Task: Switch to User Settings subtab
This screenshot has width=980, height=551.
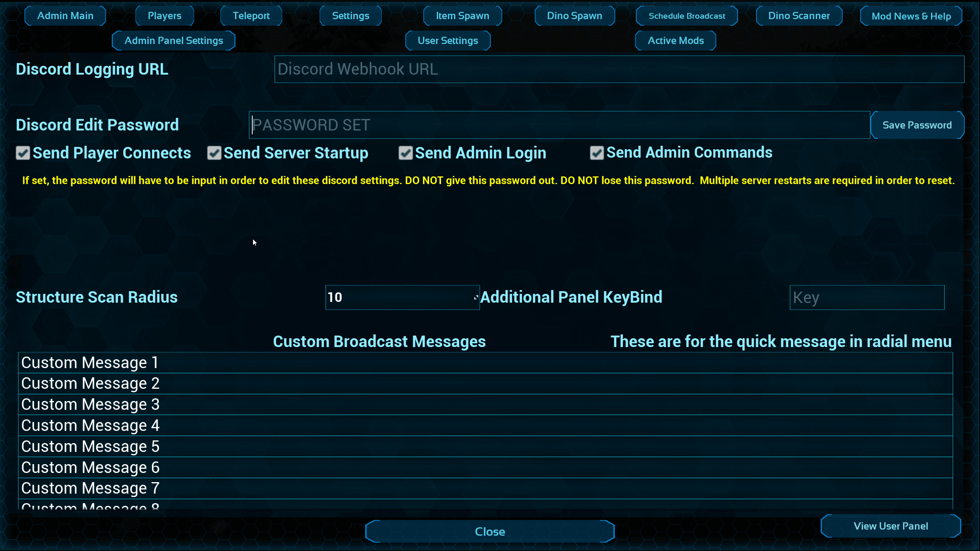Action: (448, 41)
